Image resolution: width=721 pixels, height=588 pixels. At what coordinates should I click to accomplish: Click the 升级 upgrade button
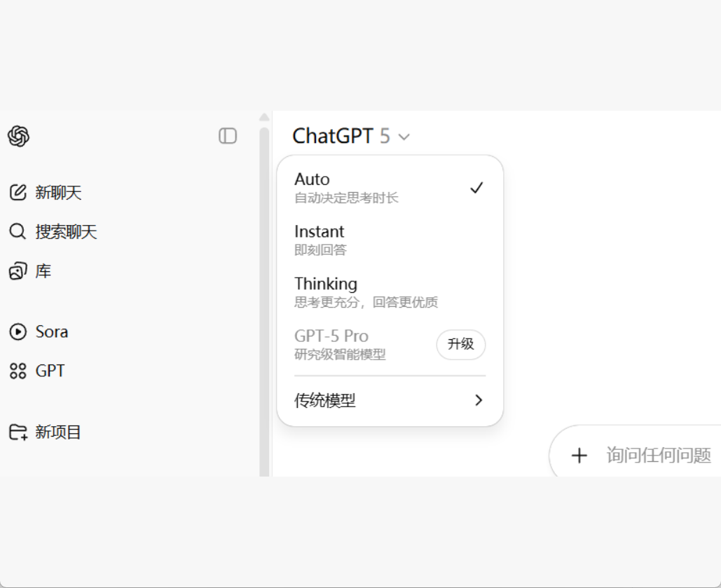[460, 344]
